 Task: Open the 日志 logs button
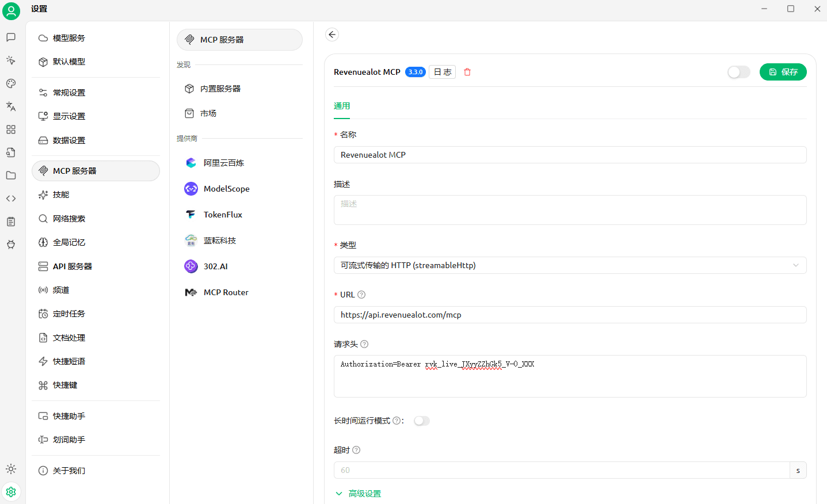[x=443, y=72]
